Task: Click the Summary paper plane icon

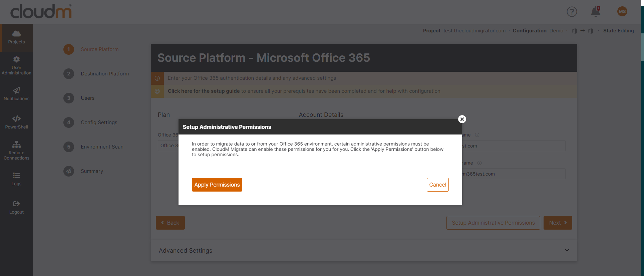Action: pos(69,171)
